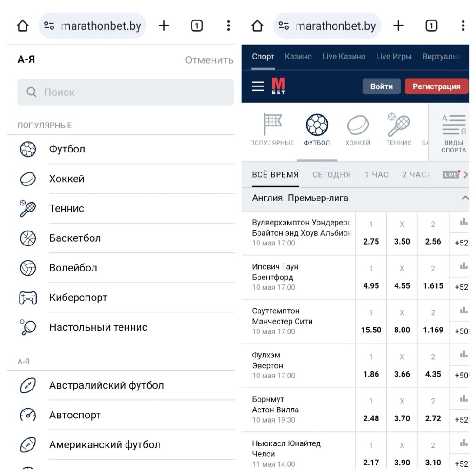
Task: Open tab switcher in left browser
Action: (197, 26)
